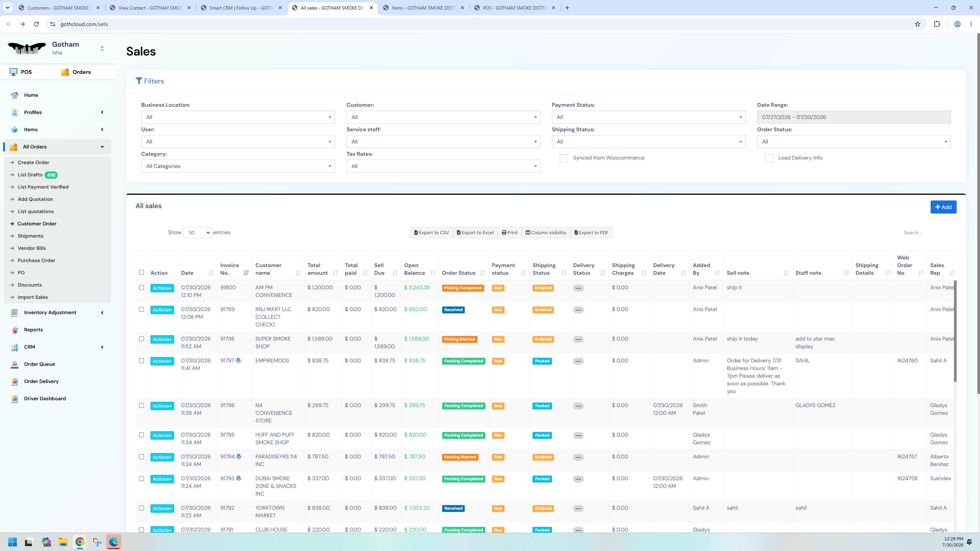Open Actions dropdown for invoice 91799
The height and width of the screenshot is (551, 980).
[162, 310]
